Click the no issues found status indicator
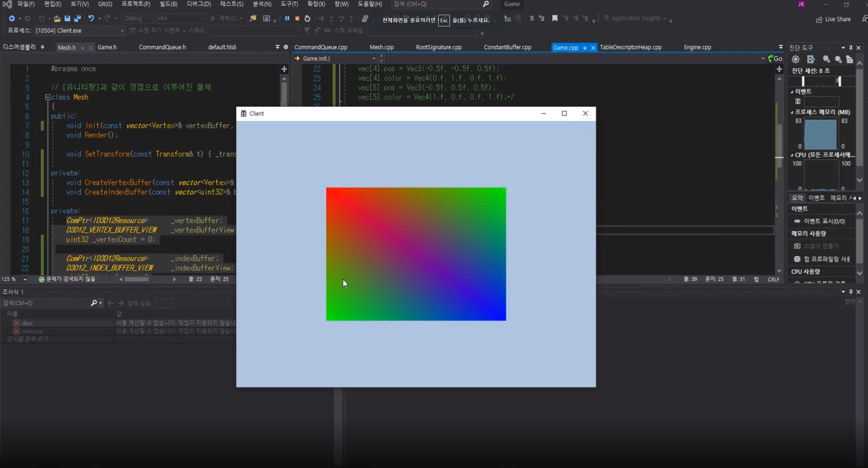Image resolution: width=868 pixels, height=468 pixels. coord(67,279)
